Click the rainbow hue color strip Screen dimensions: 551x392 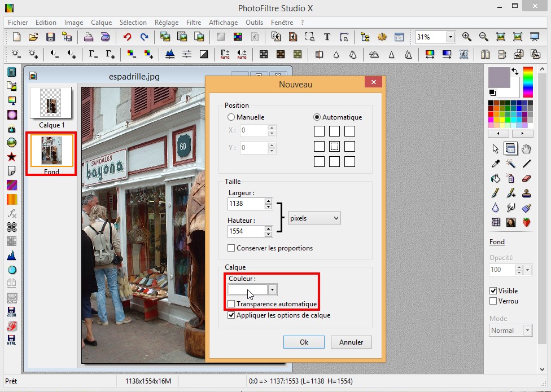coord(528,82)
